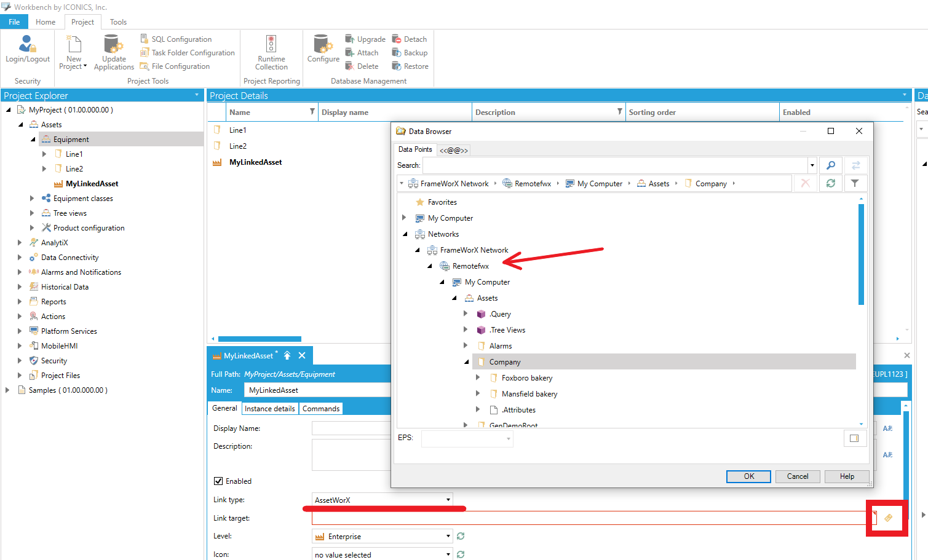The height and width of the screenshot is (560, 928).
Task: Open the Instance details tab
Action: point(270,408)
